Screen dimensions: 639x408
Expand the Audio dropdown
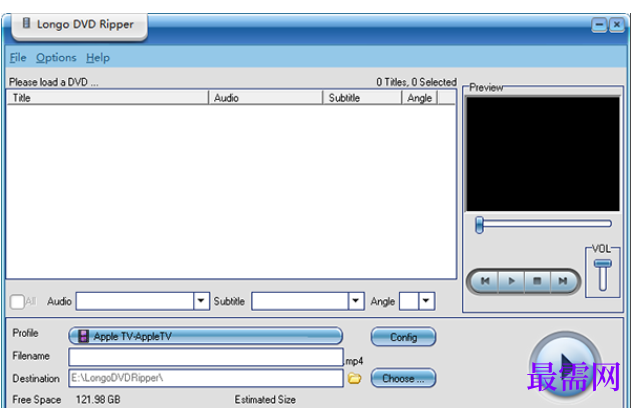tap(201, 301)
